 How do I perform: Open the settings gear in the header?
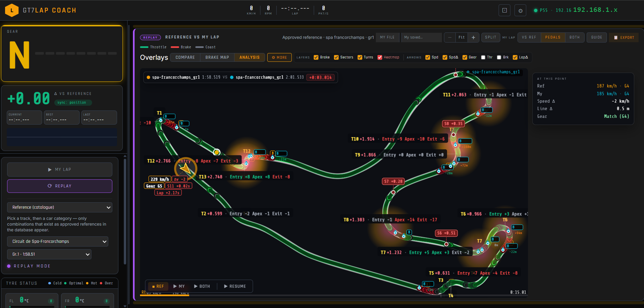point(520,10)
